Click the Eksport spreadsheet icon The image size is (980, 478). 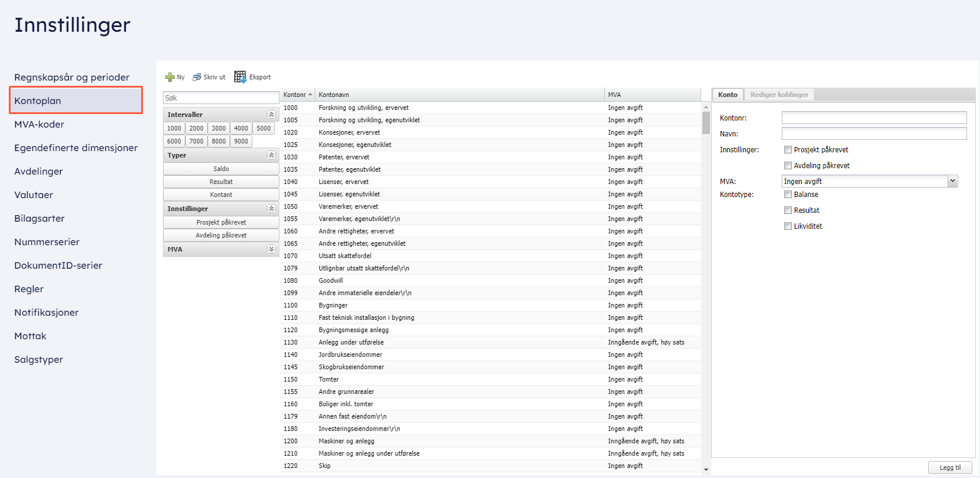(x=240, y=77)
